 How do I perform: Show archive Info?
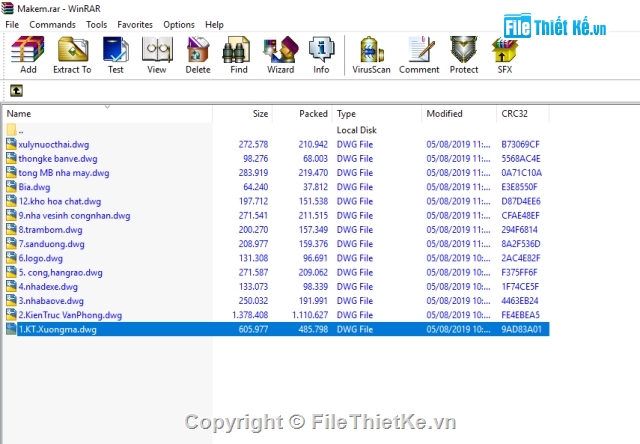[322, 49]
